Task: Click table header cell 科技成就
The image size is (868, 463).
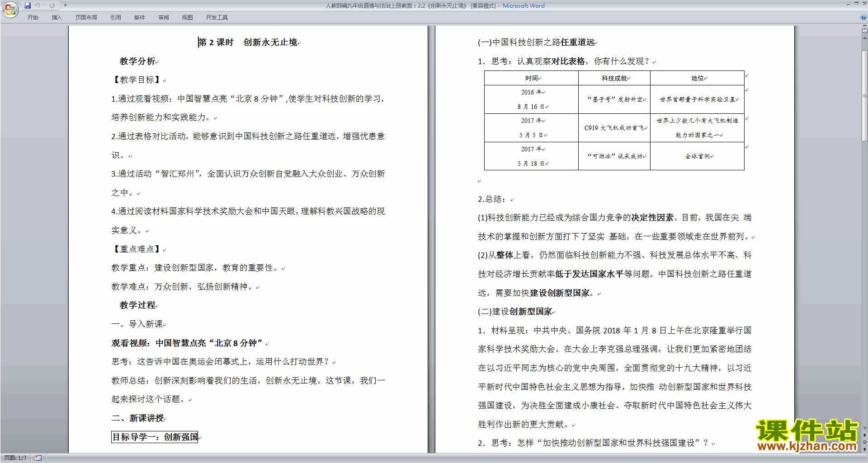Action: click(614, 78)
